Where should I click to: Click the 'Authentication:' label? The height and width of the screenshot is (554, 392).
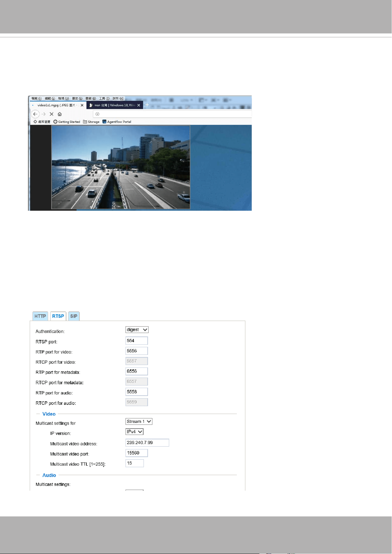(x=50, y=331)
